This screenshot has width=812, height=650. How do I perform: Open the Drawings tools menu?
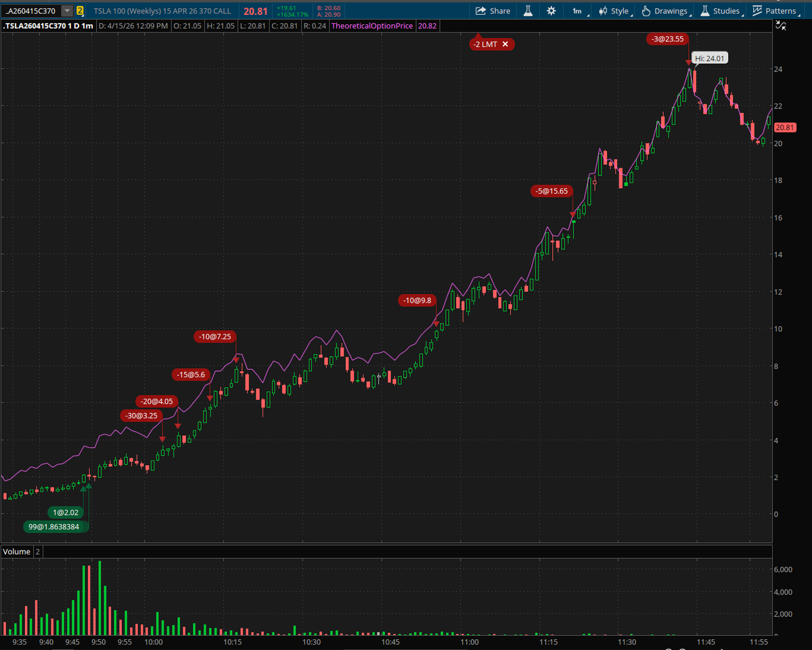pyautogui.click(x=667, y=11)
